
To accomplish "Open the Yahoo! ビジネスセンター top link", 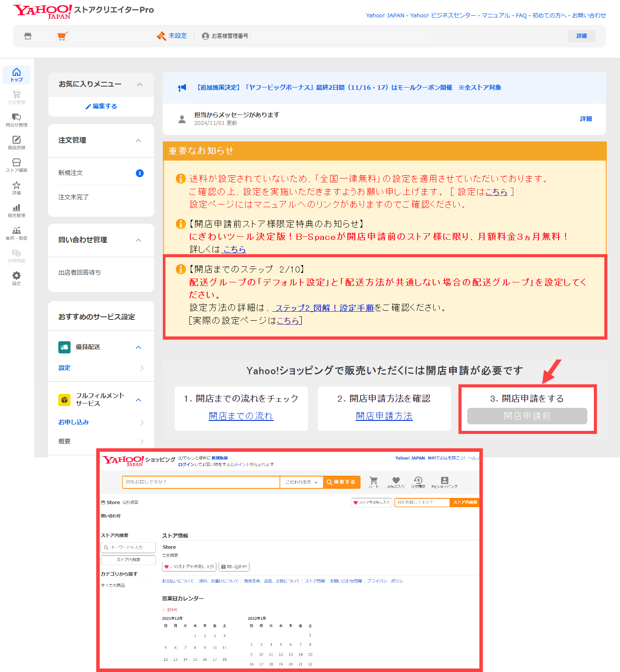I will pos(443,15).
